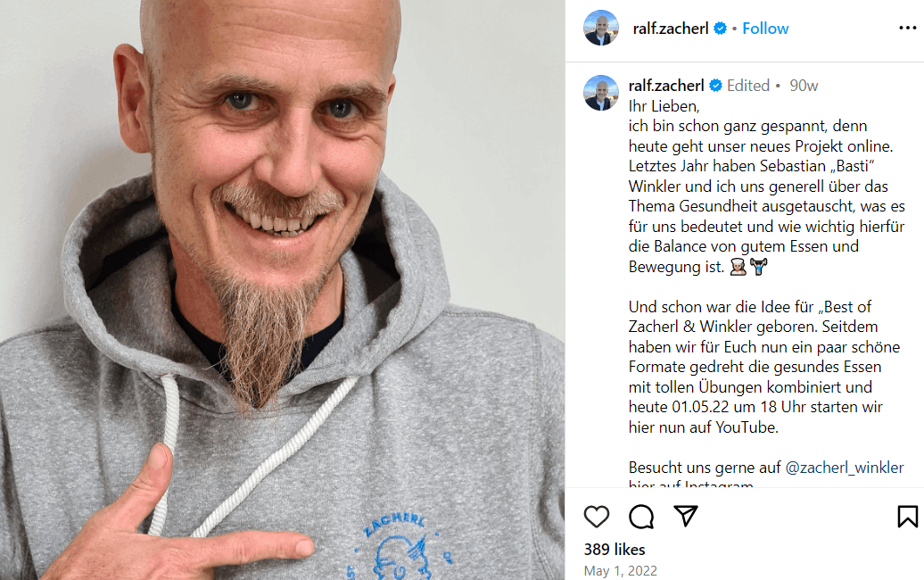The height and width of the screenshot is (580, 924).
Task: Open comments with the speech bubble icon
Action: [x=641, y=517]
